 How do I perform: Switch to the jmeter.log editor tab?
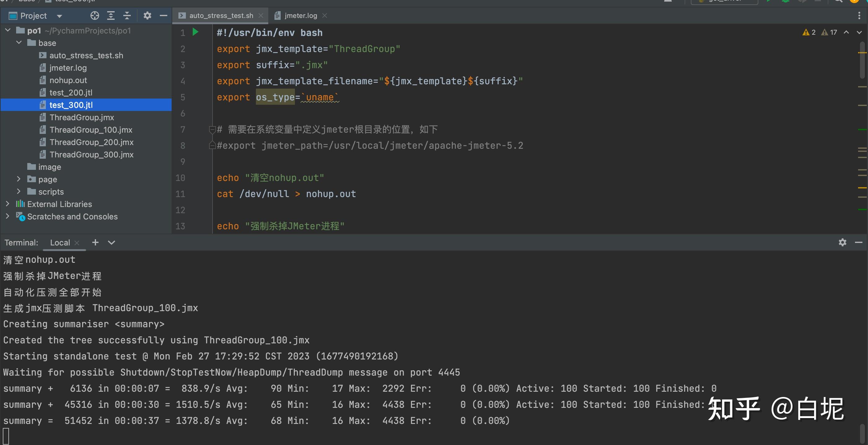coord(300,15)
